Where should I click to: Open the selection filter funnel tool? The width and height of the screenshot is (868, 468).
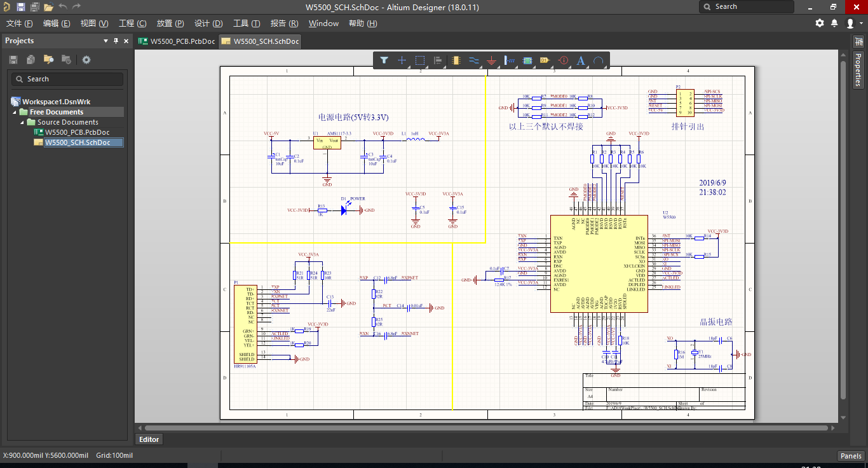click(x=384, y=60)
